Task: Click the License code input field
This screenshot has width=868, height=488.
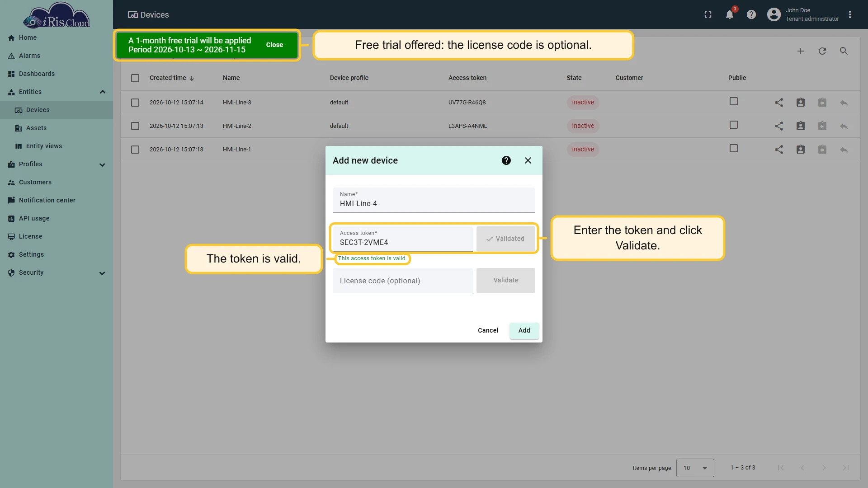Action: coord(402,281)
